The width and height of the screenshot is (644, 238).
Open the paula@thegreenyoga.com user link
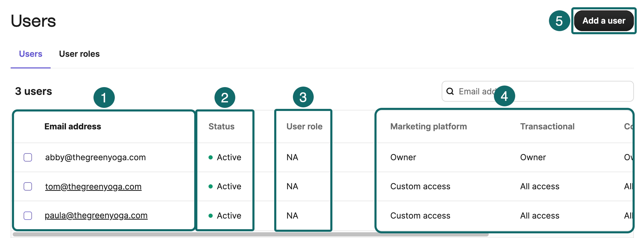point(96,215)
